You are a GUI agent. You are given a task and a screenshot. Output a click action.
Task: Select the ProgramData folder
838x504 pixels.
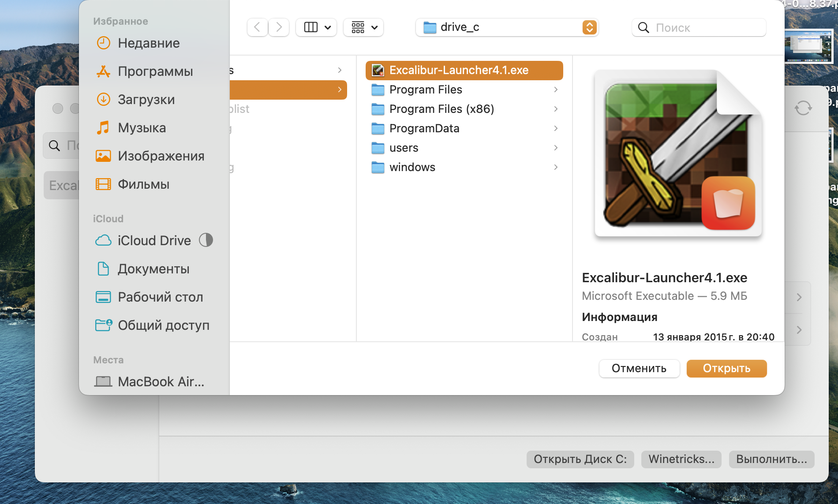(464, 129)
